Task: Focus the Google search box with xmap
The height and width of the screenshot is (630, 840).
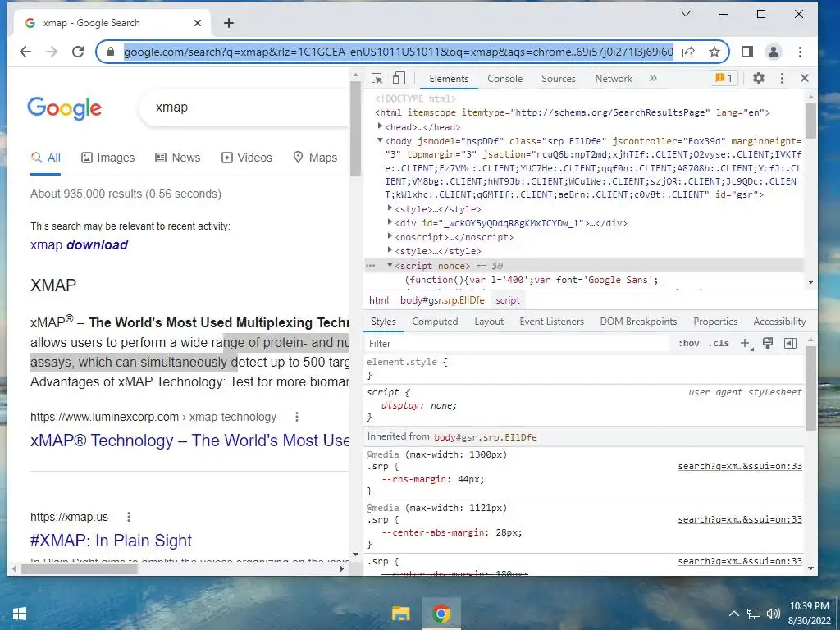Action: (x=244, y=107)
